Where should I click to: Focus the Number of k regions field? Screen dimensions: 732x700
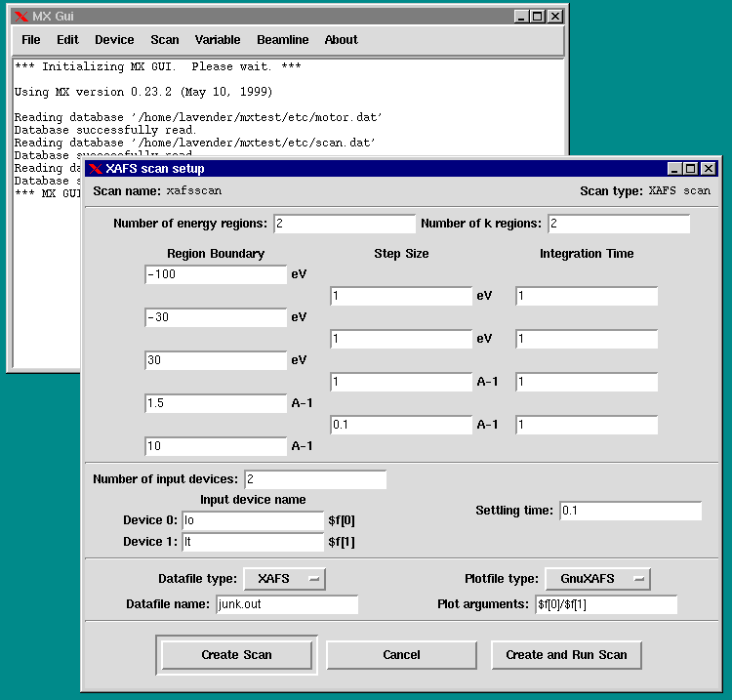tap(619, 224)
